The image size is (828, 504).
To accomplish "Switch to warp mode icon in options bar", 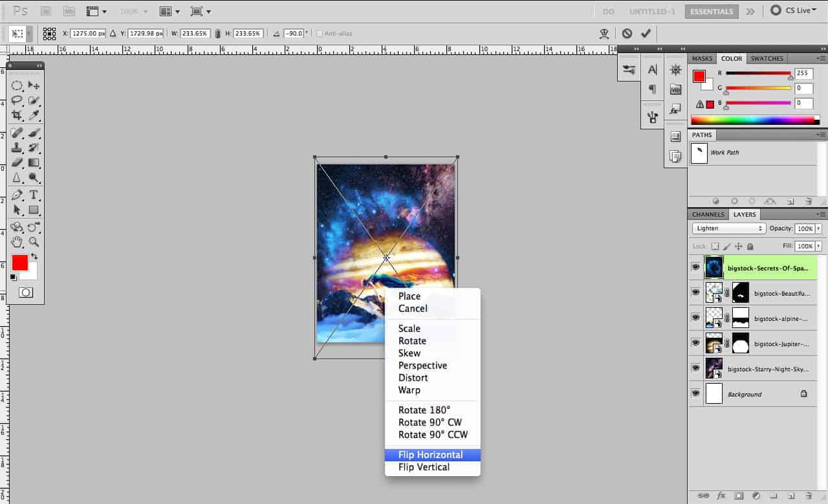I will (605, 33).
